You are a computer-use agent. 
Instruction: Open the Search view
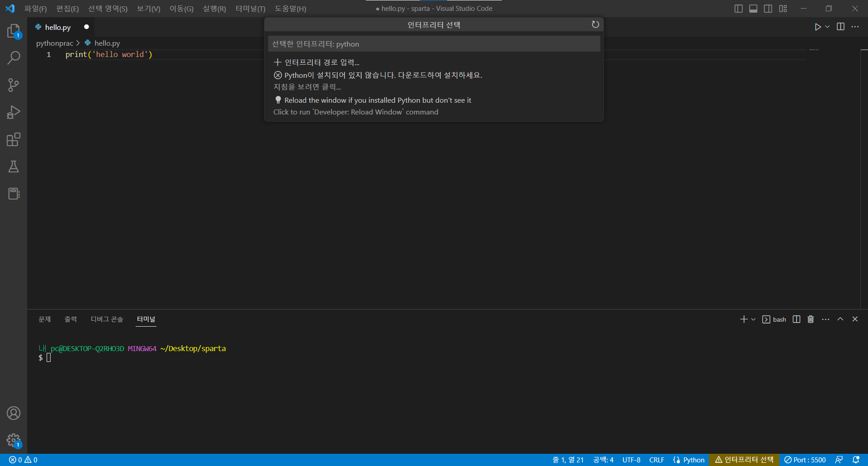(x=14, y=58)
